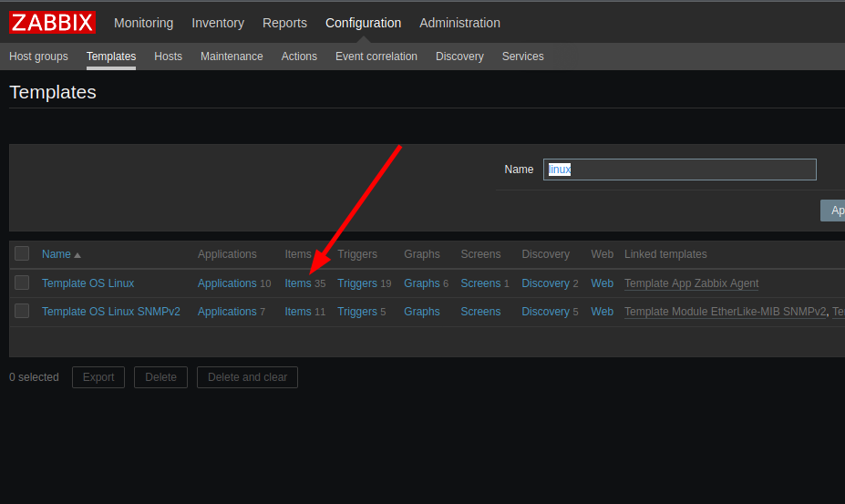Open Discovery 5 for SNMPv2 template
845x504 pixels.
(x=545, y=312)
